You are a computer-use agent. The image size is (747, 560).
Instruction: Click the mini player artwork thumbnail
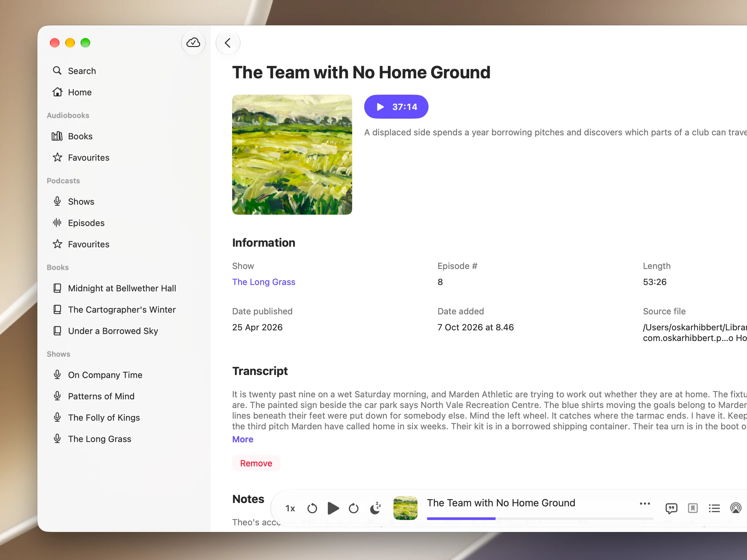[x=405, y=508]
